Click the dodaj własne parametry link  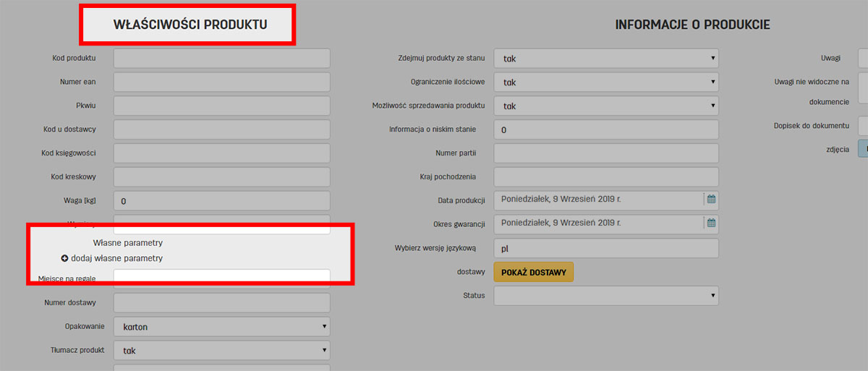(x=116, y=258)
